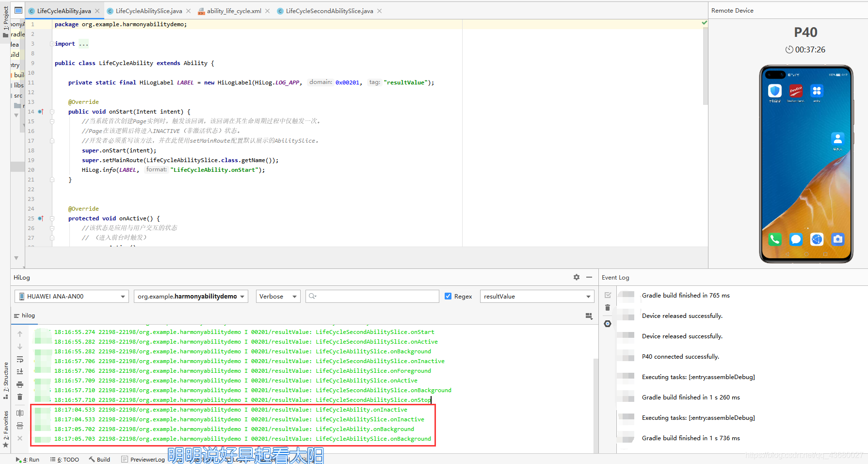
Task: Tap the messages icon on P40
Action: coord(796,239)
